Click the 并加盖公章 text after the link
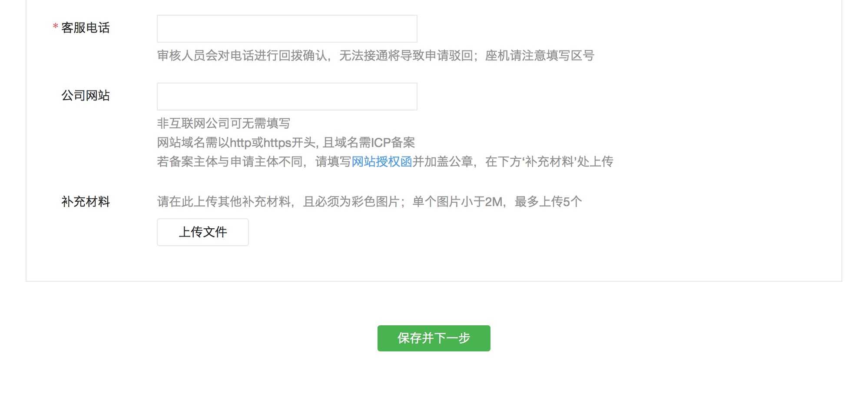This screenshot has width=868, height=394. click(x=442, y=162)
